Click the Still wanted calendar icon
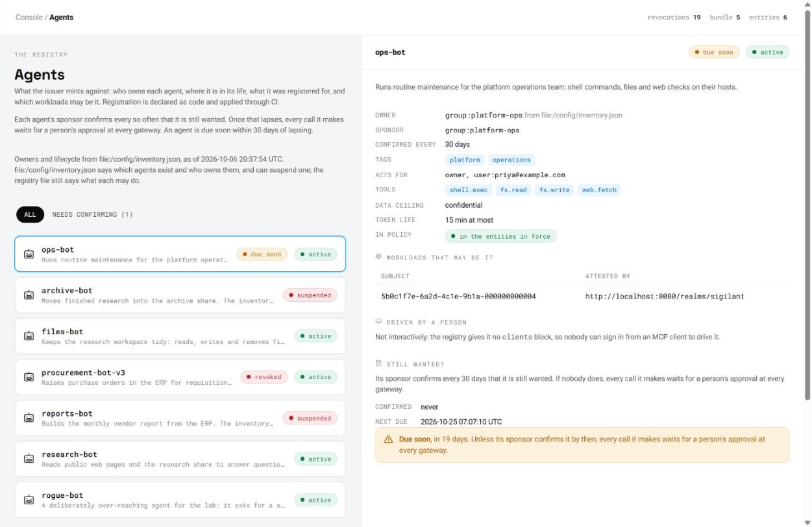 (378, 363)
